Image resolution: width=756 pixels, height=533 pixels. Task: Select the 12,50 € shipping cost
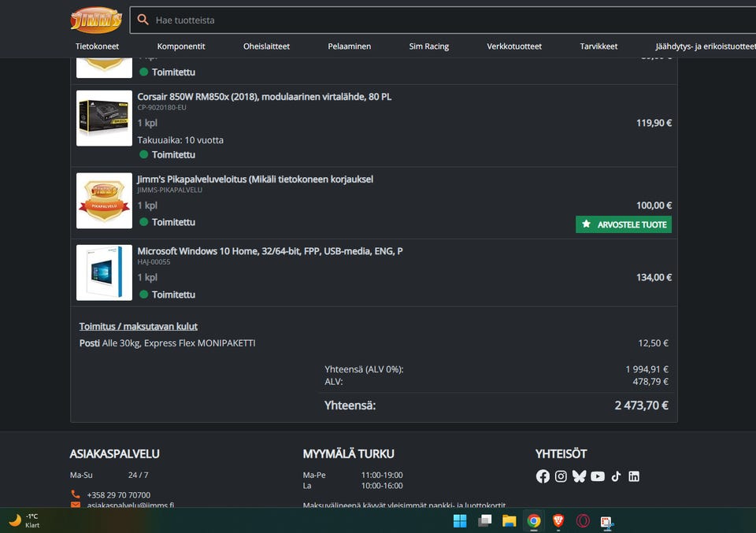click(653, 343)
